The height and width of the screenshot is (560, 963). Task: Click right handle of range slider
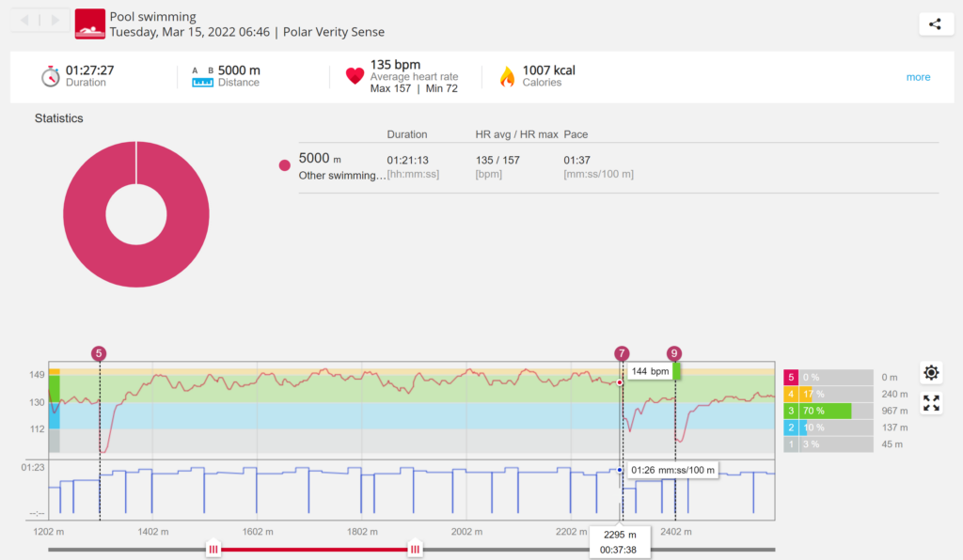[414, 550]
